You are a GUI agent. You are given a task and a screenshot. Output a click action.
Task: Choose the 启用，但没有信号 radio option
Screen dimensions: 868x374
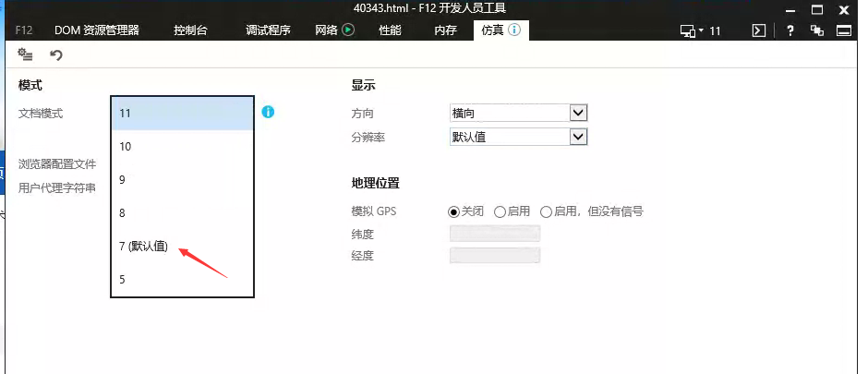546,211
